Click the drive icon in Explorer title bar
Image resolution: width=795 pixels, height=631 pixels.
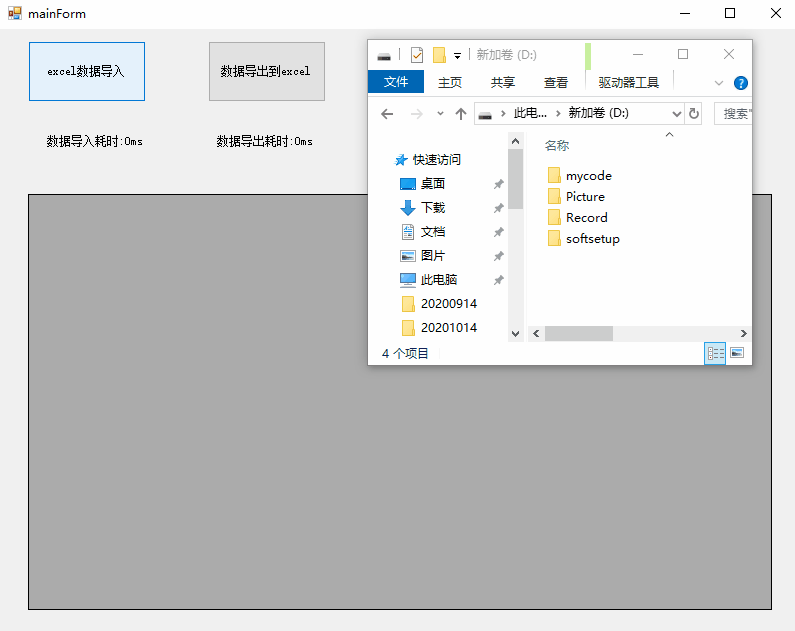(384, 56)
